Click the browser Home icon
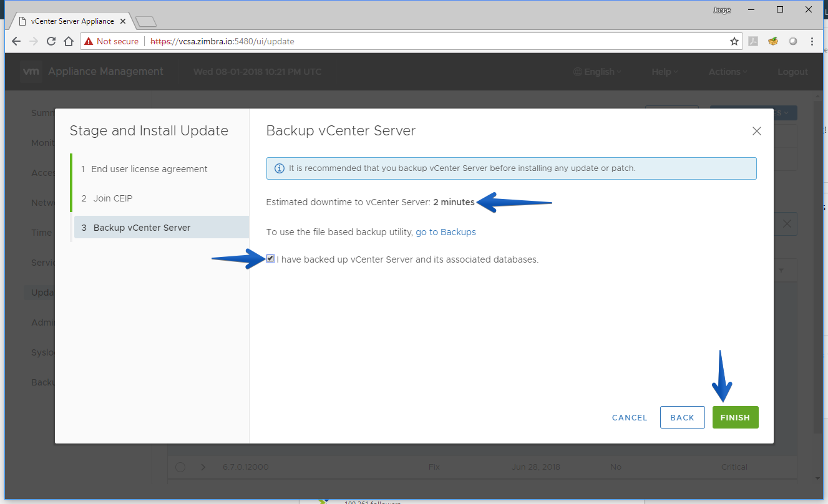The image size is (828, 504). click(69, 41)
